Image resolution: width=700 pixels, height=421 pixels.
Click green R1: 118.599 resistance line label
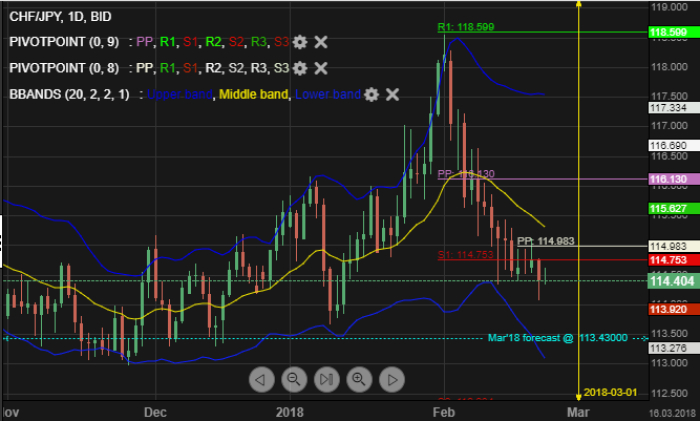tap(466, 27)
